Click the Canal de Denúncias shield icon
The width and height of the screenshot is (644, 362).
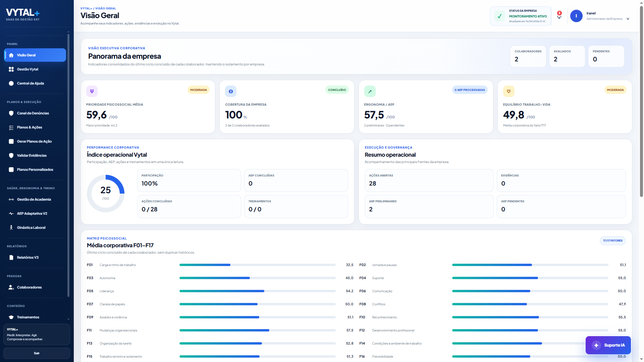coord(11,113)
